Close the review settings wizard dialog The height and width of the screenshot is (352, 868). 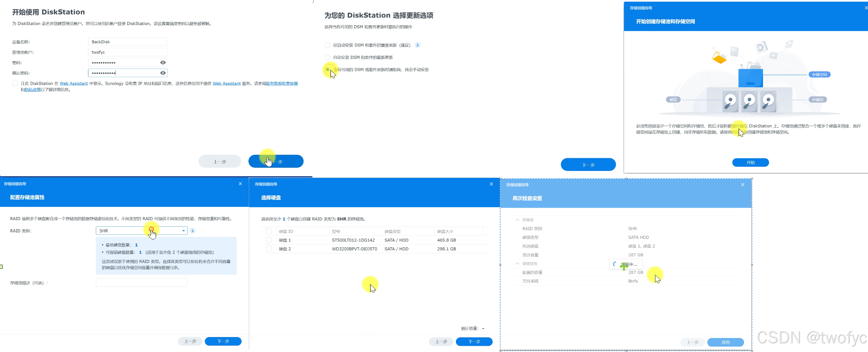pos(743,185)
